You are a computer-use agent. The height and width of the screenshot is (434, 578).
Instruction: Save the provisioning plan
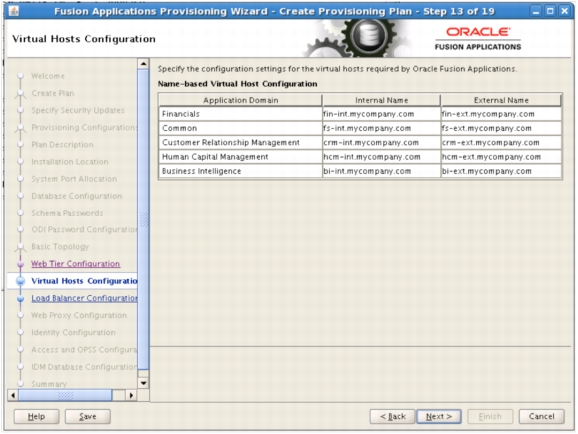click(x=88, y=416)
